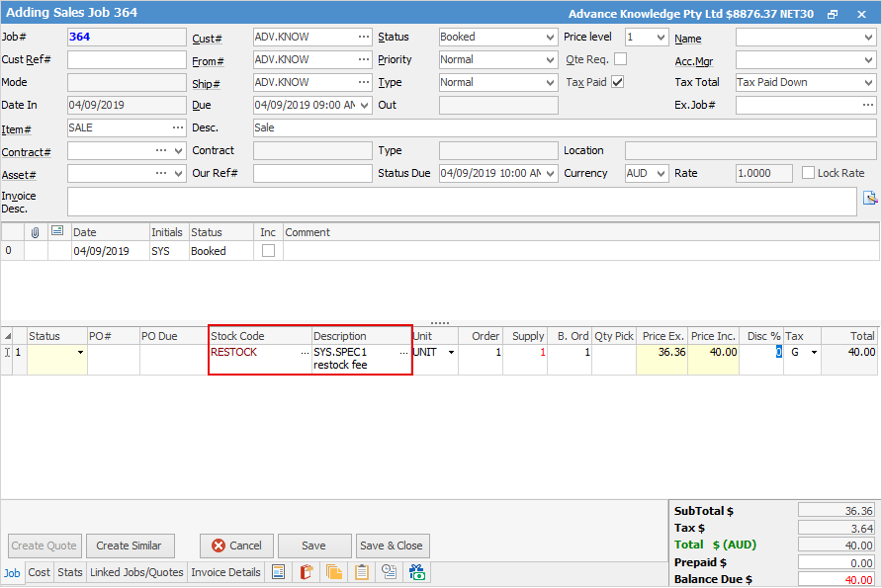882x588 pixels.
Task: Click the note card column icon
Action: (57, 232)
